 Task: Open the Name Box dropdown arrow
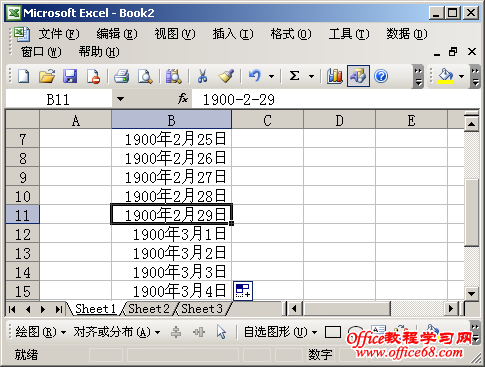(x=120, y=99)
